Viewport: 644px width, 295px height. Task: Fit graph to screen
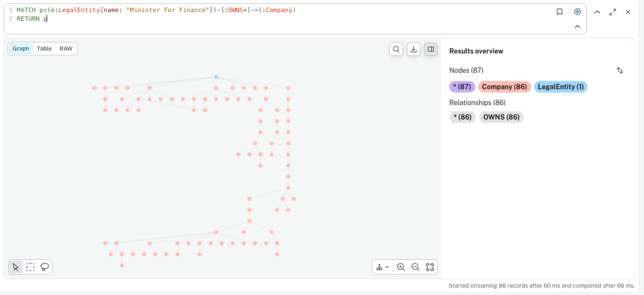click(430, 267)
